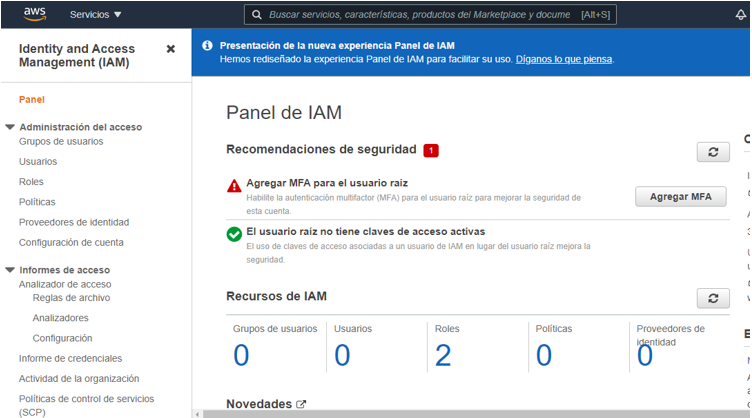Image resolution: width=752 pixels, height=418 pixels.
Task: Close the IAM navigation sidebar
Action: (x=170, y=49)
